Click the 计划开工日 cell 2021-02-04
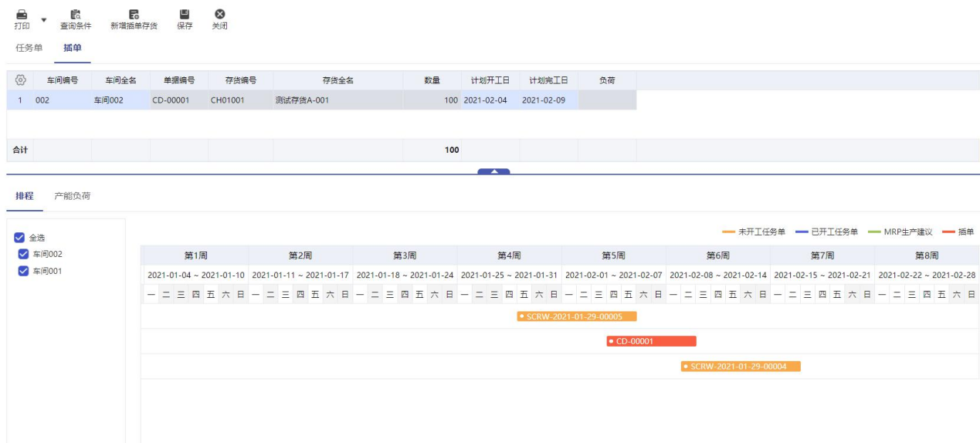The height and width of the screenshot is (443, 980). point(485,100)
